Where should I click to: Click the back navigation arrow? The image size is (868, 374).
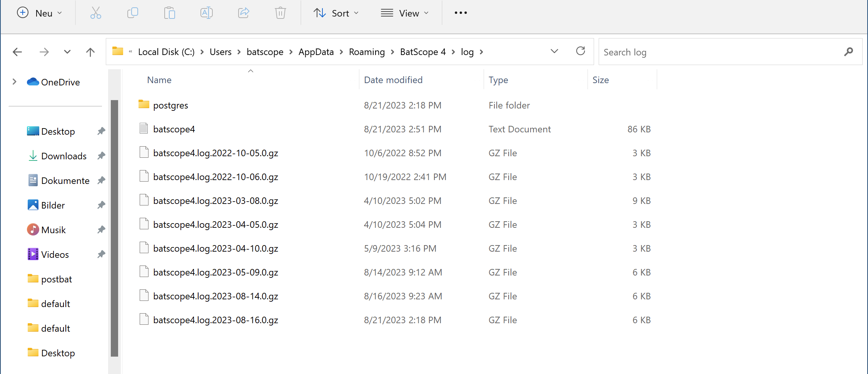(17, 52)
